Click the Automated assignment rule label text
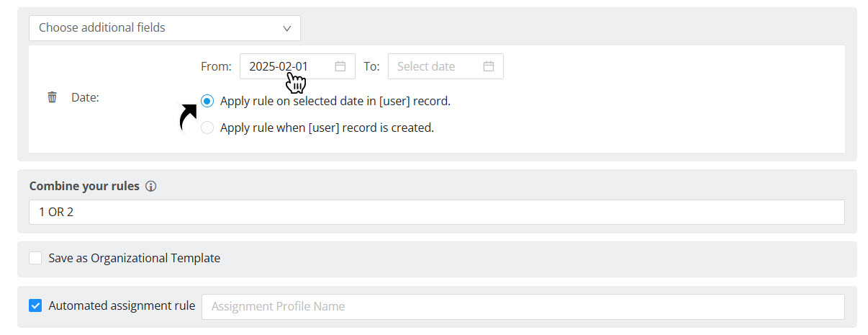This screenshot has height=335, width=868. (122, 305)
